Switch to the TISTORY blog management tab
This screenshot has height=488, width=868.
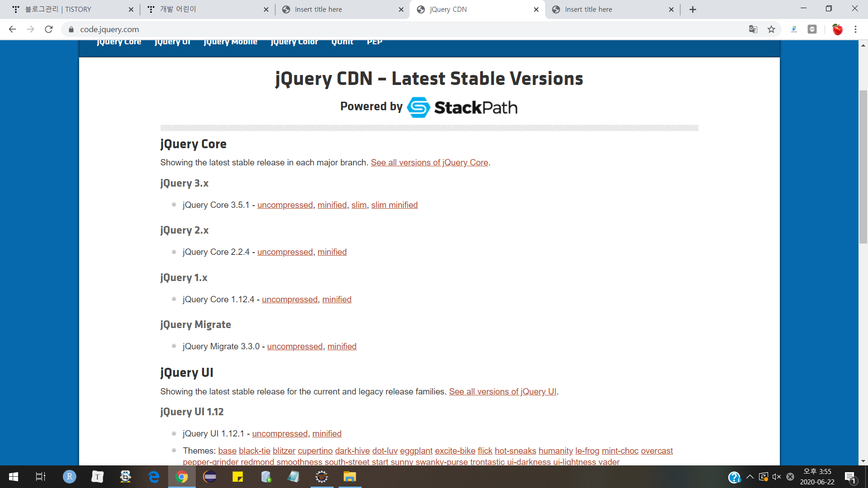pos(68,9)
